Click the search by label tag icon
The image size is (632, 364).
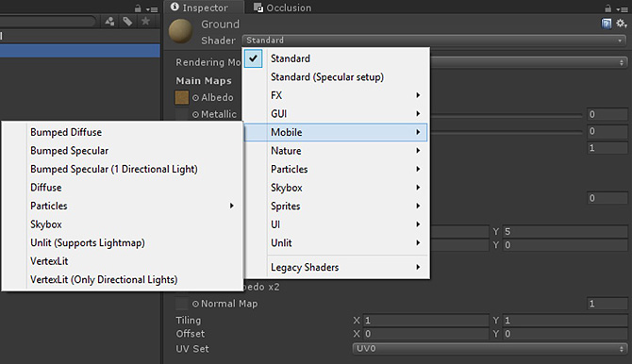(127, 22)
